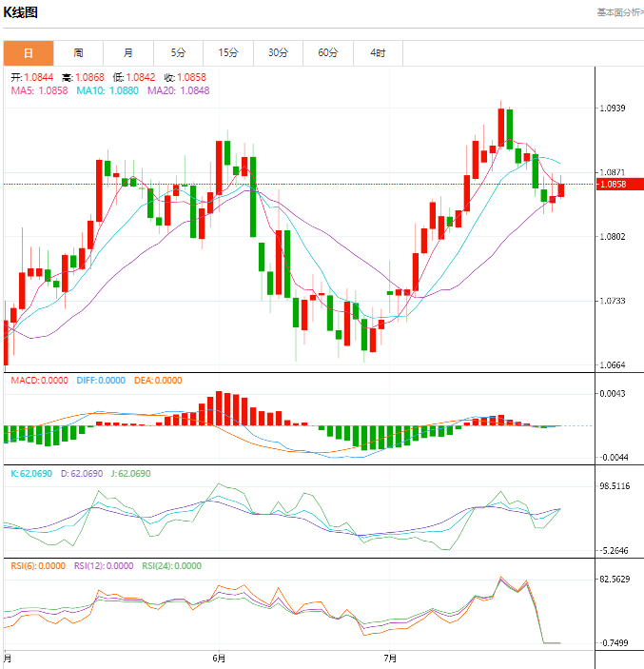Screen dimensions: 644x669
Task: Click the red 1.0858 current price tag
Action: [x=616, y=184]
